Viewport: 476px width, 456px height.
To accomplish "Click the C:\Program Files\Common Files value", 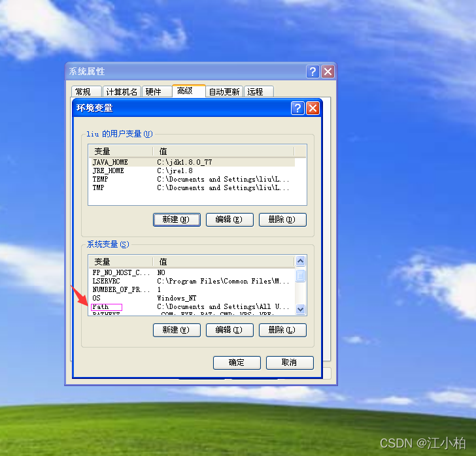I will pos(223,282).
